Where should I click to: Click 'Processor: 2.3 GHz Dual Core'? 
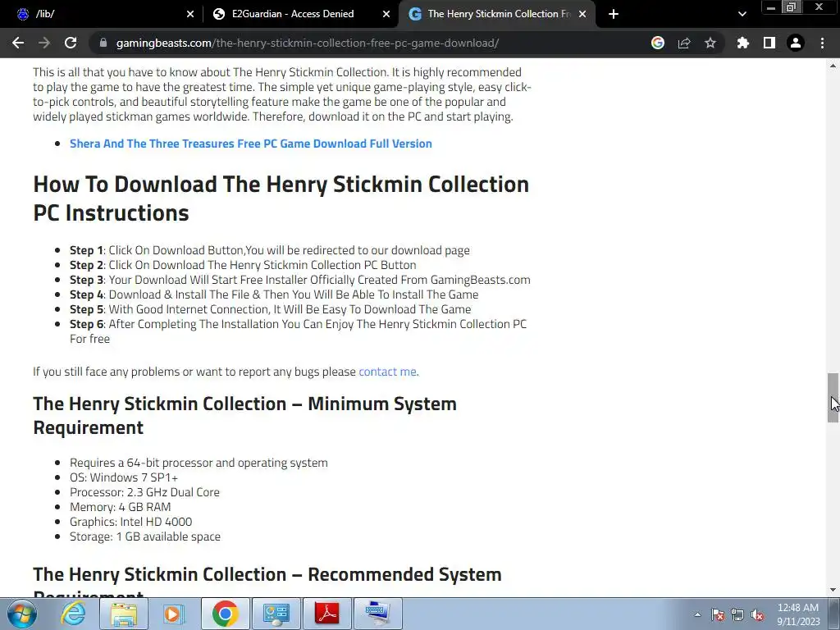point(144,492)
